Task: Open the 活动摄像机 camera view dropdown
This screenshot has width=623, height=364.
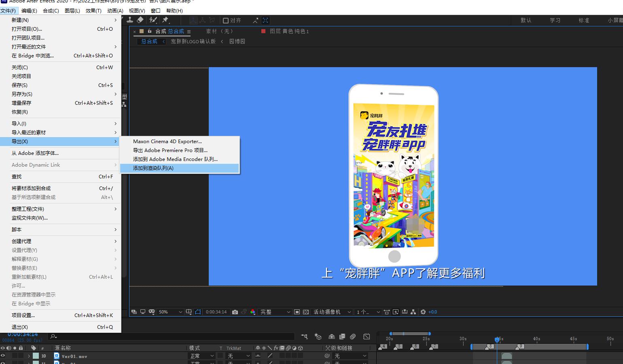Action: pyautogui.click(x=333, y=312)
